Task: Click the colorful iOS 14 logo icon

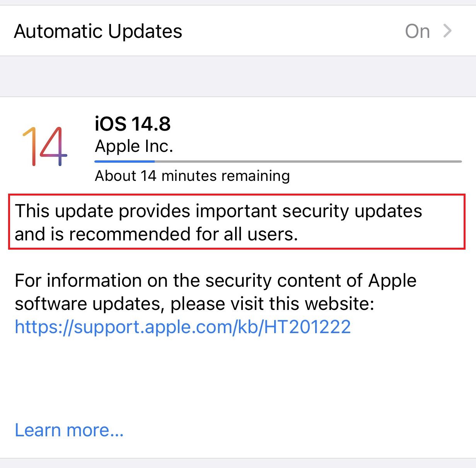Action: [45, 146]
